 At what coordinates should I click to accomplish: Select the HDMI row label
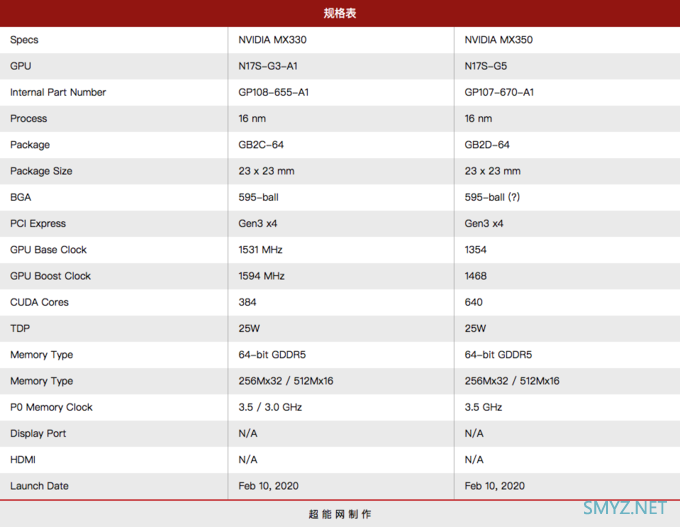coord(23,460)
